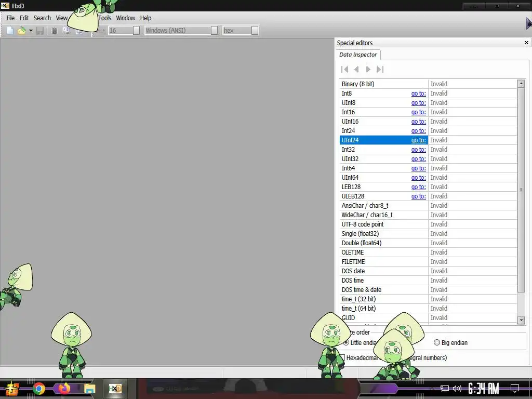
Task: Select the Binary (8 bit) row
Action: 428,84
